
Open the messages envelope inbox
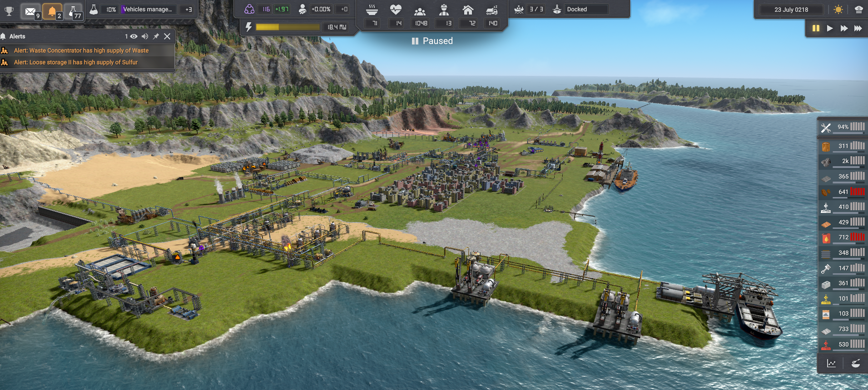[31, 11]
